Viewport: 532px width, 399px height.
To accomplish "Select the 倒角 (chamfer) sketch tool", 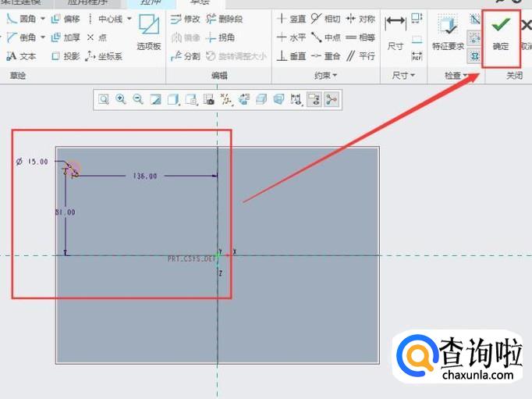I will (21, 37).
